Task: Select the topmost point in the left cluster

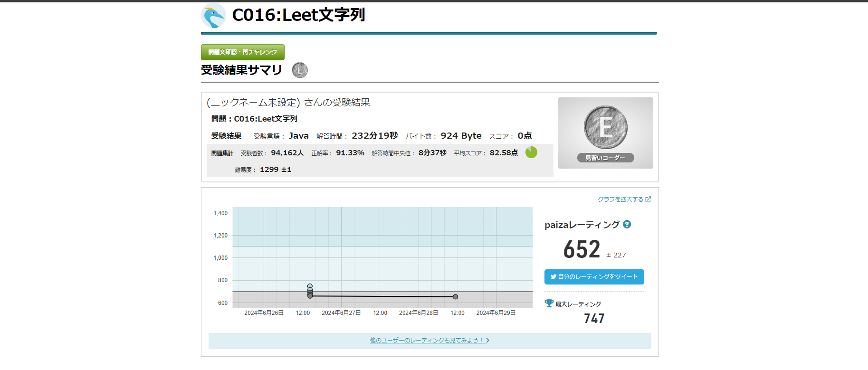Action: (x=310, y=286)
